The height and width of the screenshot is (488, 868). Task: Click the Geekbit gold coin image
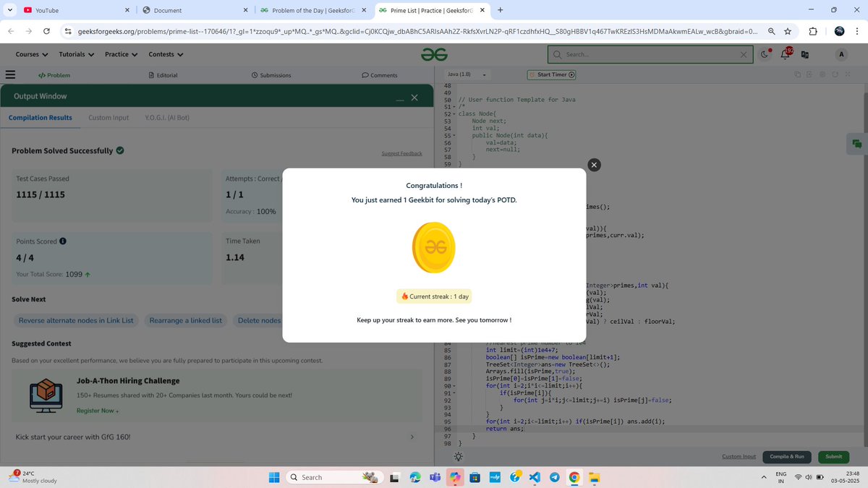pyautogui.click(x=434, y=247)
